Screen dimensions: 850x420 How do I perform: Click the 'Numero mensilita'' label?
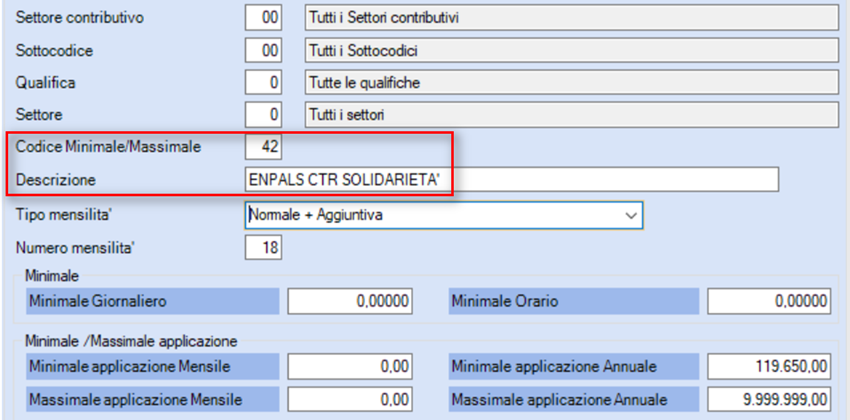click(x=75, y=248)
